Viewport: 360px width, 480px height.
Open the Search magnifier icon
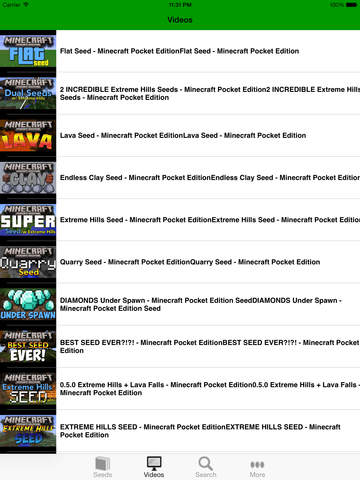[205, 463]
